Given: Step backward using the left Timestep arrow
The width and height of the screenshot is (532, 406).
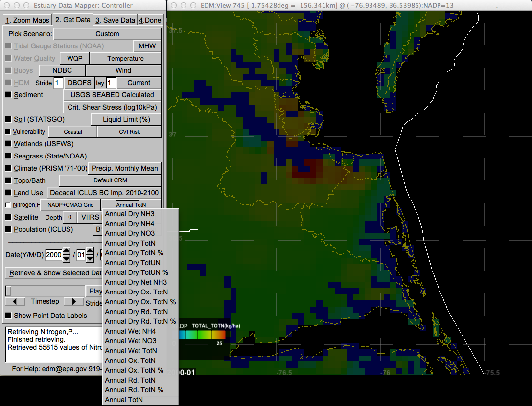Looking at the screenshot, I should click(x=15, y=302).
